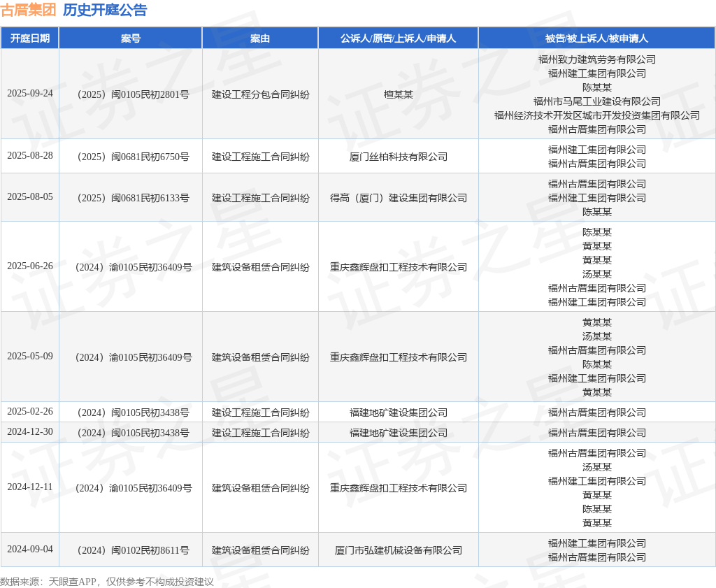Click the date 2024-12-30
The width and height of the screenshot is (716, 588).
[30, 431]
